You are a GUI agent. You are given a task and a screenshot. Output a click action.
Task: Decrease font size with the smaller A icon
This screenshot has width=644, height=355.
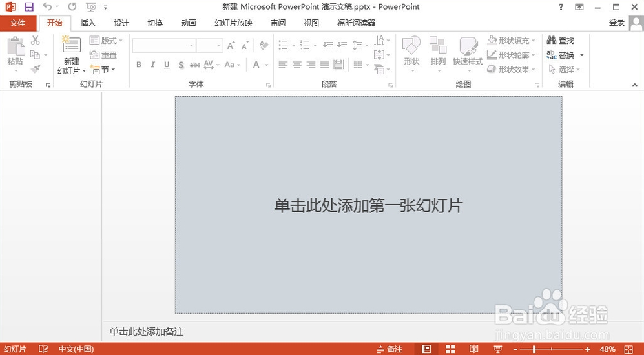tap(245, 45)
